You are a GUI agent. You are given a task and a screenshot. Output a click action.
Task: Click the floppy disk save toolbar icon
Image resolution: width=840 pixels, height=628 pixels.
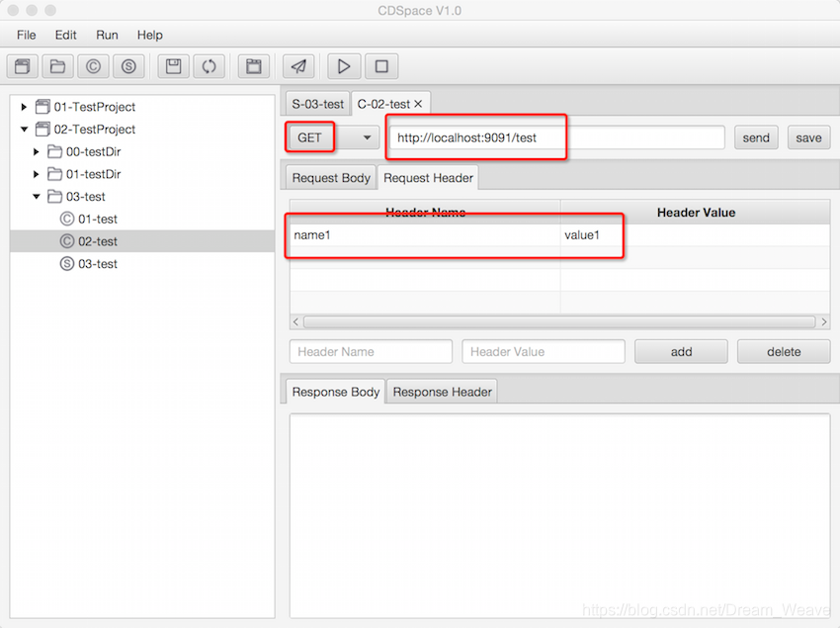tap(174, 66)
